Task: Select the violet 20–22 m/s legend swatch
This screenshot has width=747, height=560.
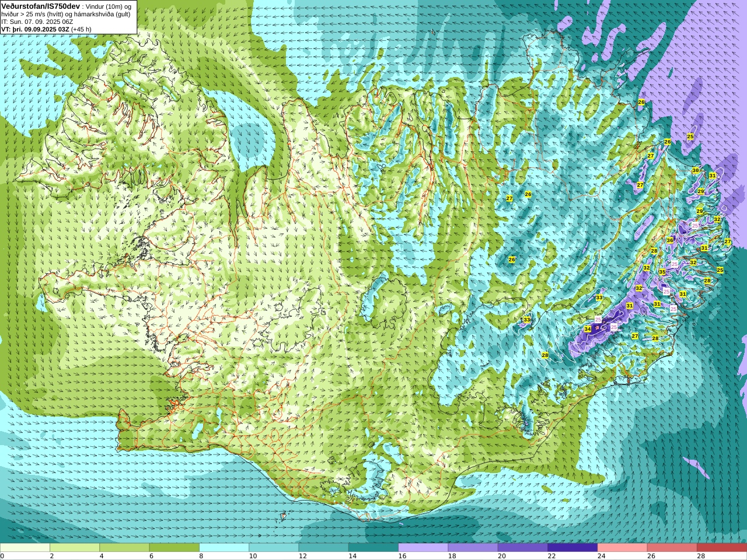Action: [x=523, y=547]
